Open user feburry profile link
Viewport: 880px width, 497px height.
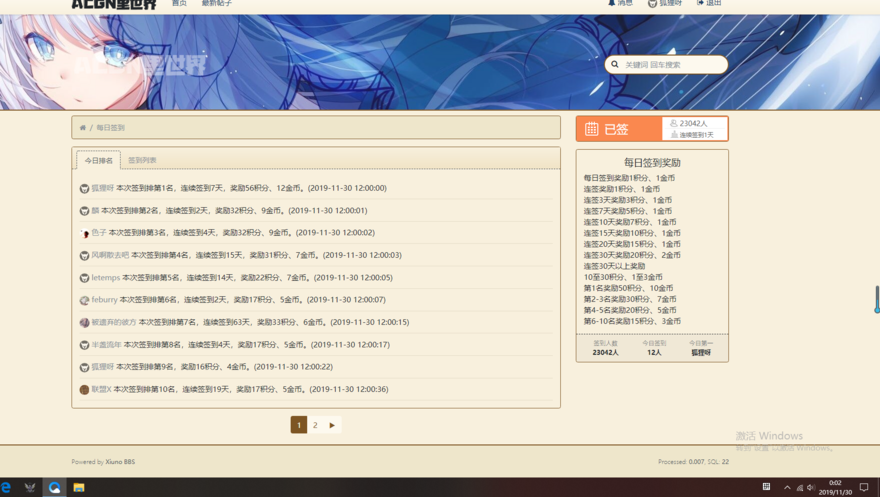click(x=104, y=300)
